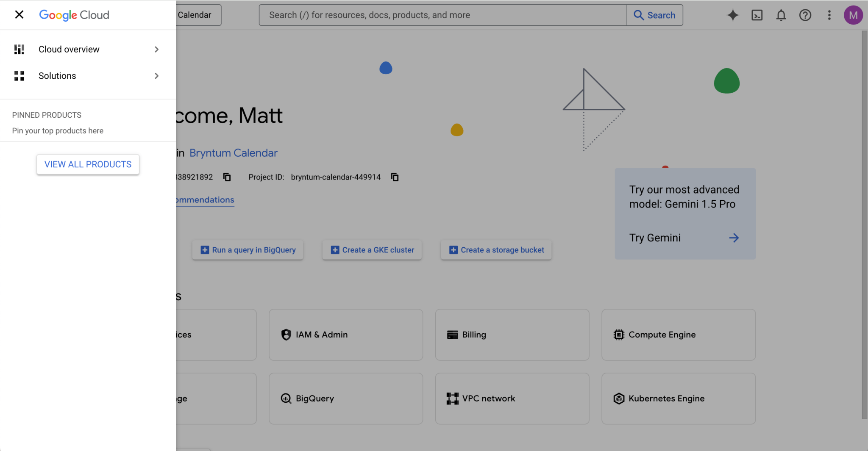
Task: Click the VIEW ALL PRODUCTS button
Action: click(x=88, y=164)
